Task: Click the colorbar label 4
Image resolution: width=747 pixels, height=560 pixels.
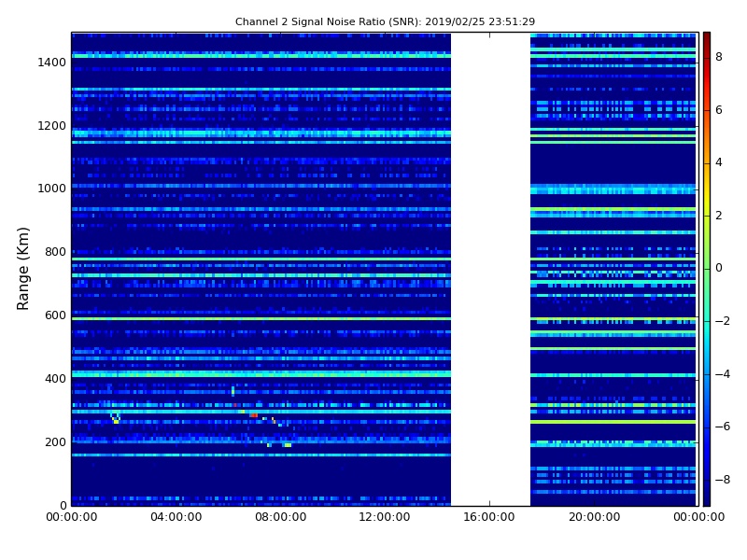Action: (719, 162)
